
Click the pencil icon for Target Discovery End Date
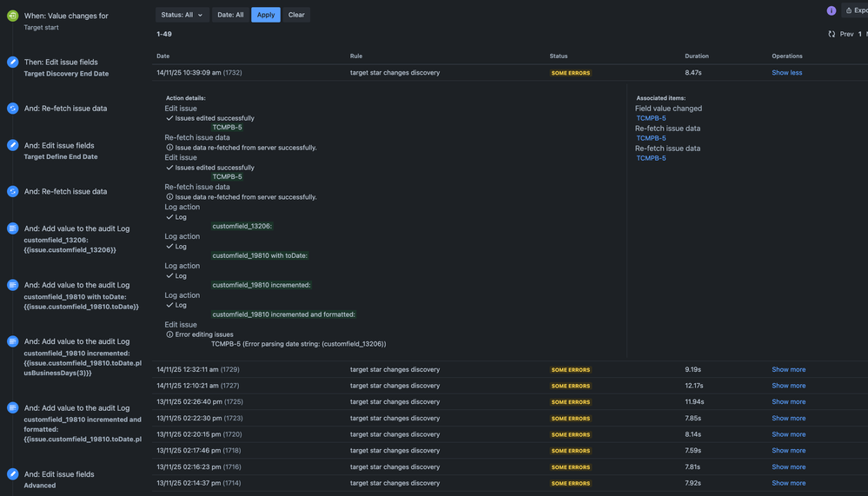13,62
